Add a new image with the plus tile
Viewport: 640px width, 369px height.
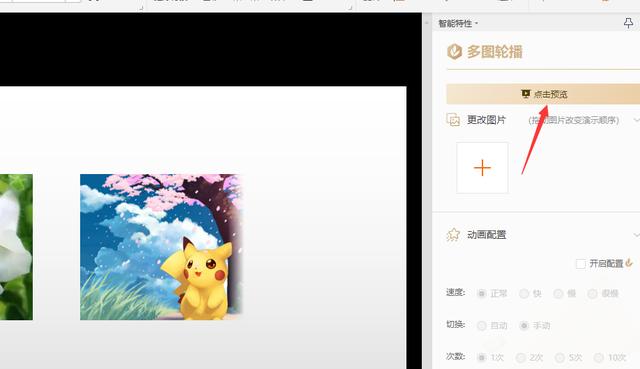[x=482, y=168]
